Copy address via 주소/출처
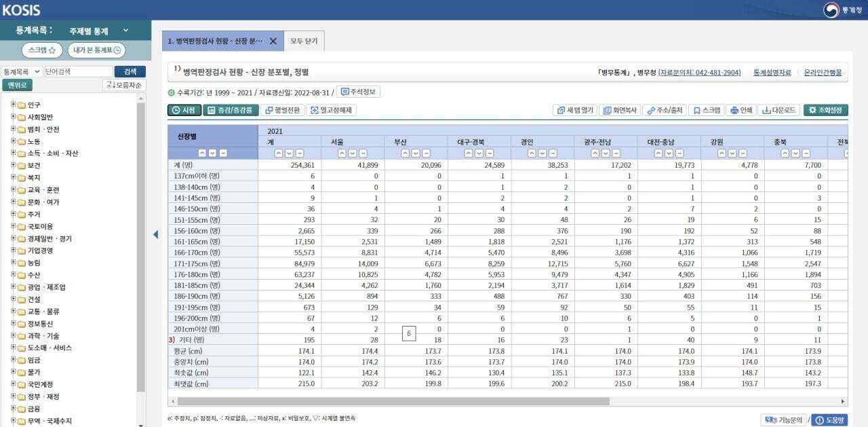Image resolution: width=868 pixels, height=427 pixels. (665, 110)
